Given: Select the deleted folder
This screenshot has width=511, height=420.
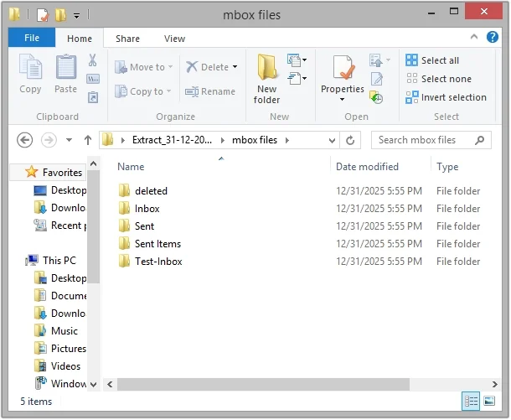Looking at the screenshot, I should pos(142,191).
